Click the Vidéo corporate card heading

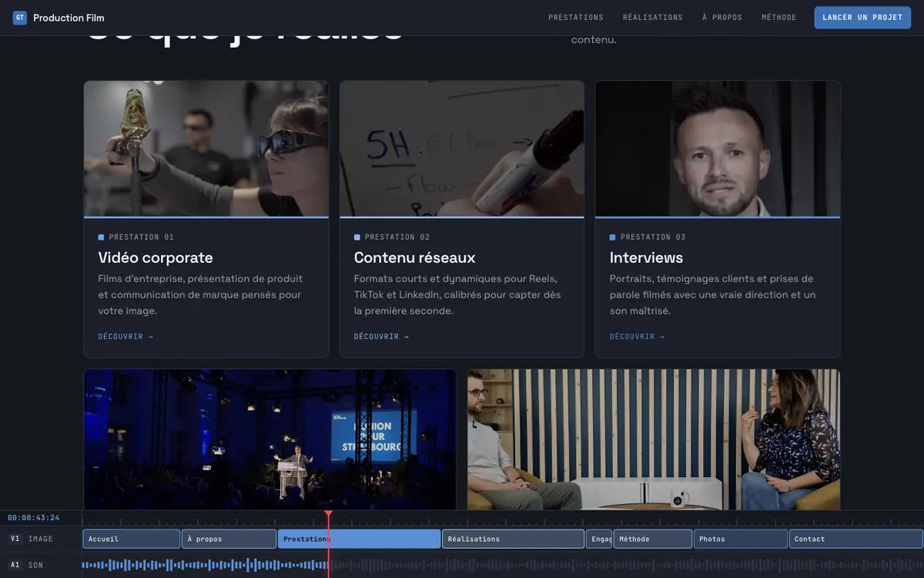(x=156, y=257)
